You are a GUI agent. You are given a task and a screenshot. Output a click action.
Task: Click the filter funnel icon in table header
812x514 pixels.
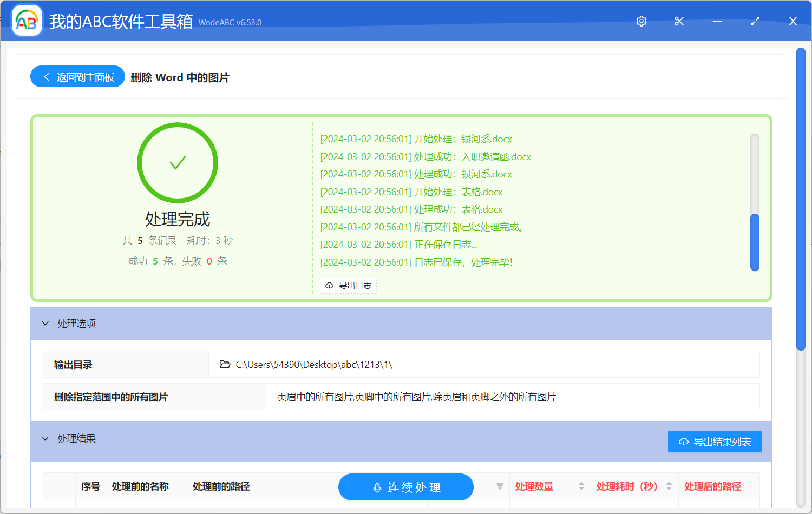pyautogui.click(x=500, y=486)
